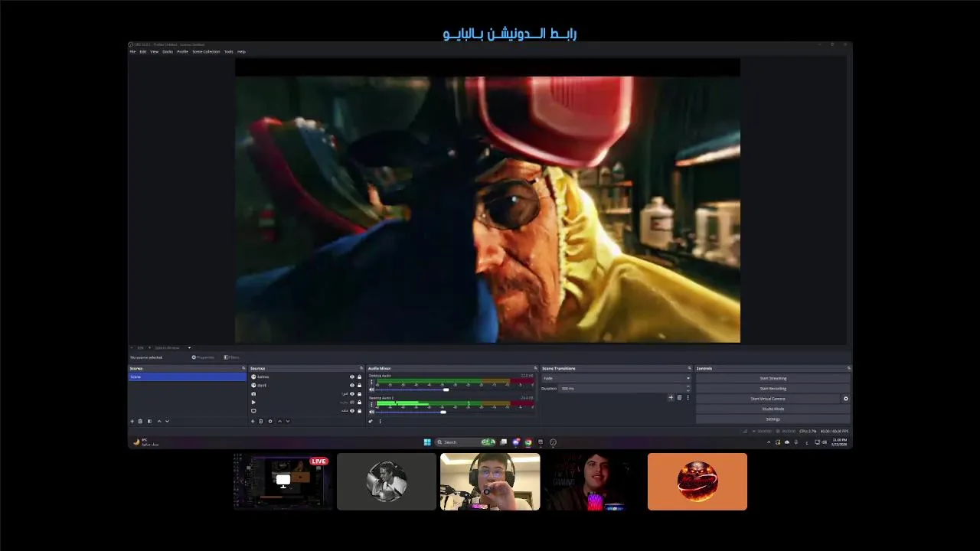Open scene filters icon in Scenes toolbar
Image resolution: width=980 pixels, height=551 pixels.
tap(149, 421)
